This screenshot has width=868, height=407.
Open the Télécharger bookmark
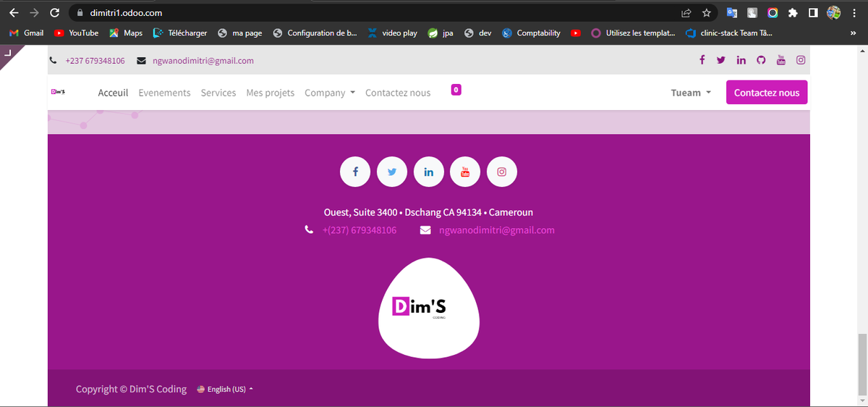tap(180, 33)
